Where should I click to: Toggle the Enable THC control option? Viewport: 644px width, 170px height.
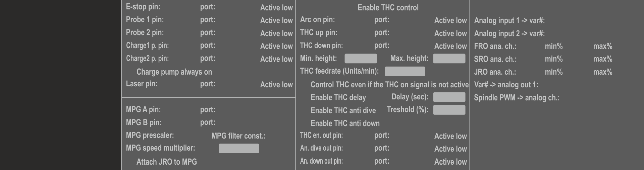(x=388, y=7)
